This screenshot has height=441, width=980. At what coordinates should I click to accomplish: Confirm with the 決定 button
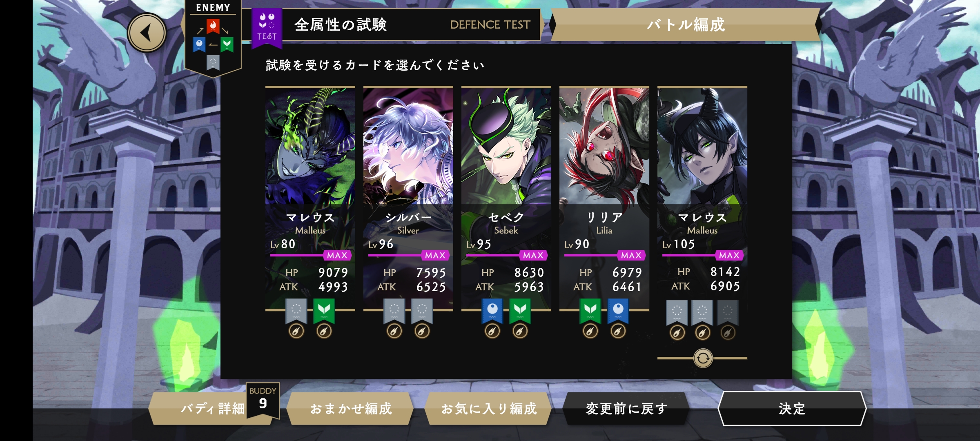click(x=792, y=408)
